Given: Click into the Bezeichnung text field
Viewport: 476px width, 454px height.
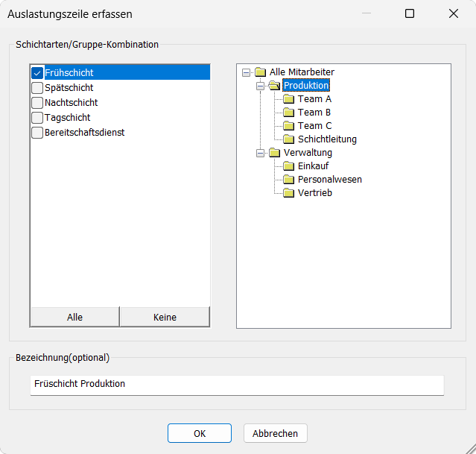Looking at the screenshot, I should click(237, 385).
